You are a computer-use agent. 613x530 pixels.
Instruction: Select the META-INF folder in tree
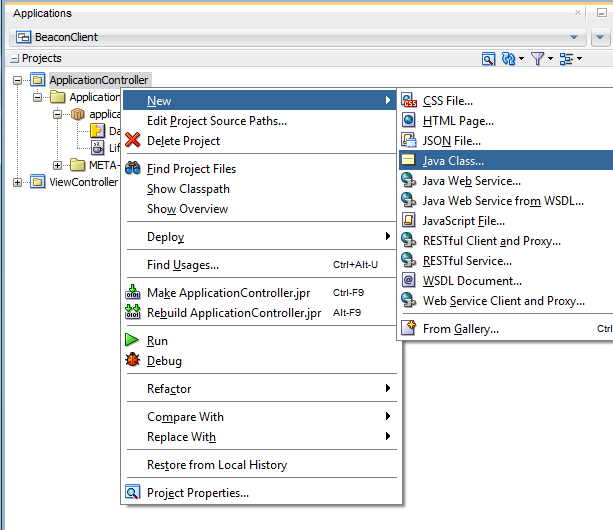click(104, 165)
